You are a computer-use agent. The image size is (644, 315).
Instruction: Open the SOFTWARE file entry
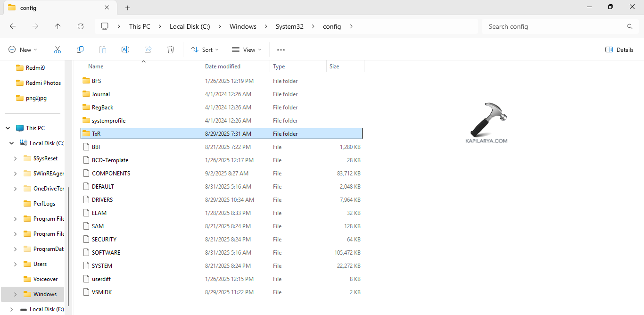pyautogui.click(x=106, y=252)
